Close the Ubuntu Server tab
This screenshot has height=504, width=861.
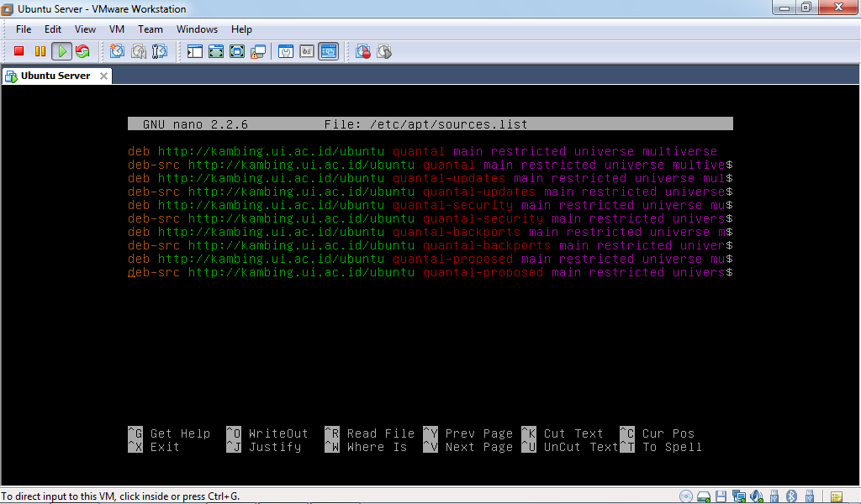(x=103, y=76)
